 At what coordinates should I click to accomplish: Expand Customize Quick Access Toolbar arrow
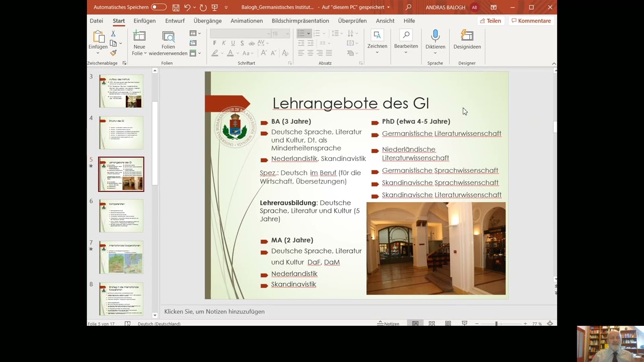(226, 8)
